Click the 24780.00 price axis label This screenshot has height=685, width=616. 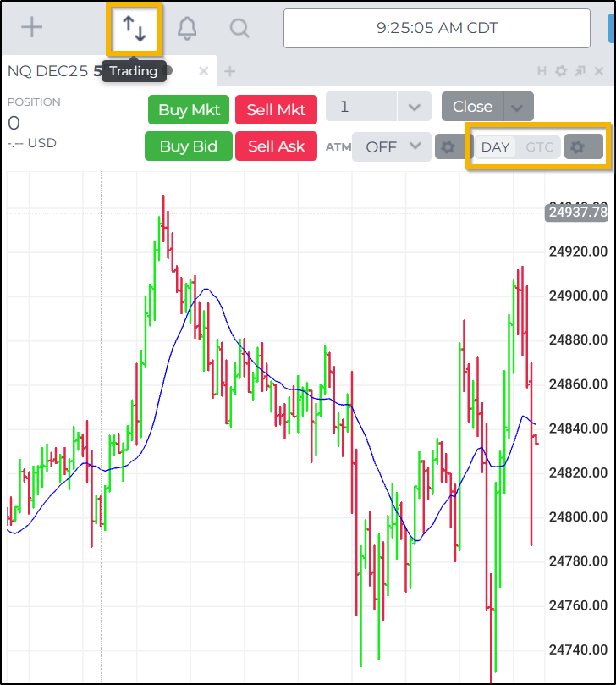coord(578,561)
